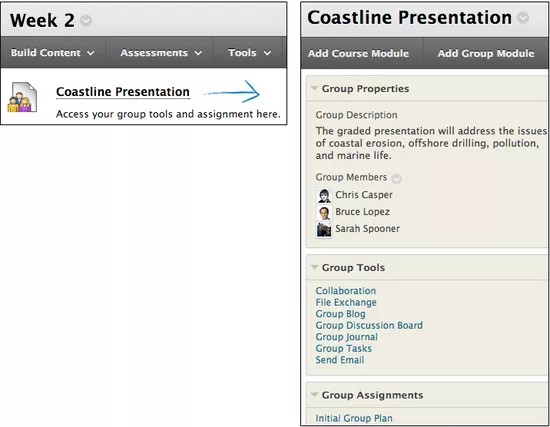The height and width of the screenshot is (427, 550).
Task: Open the Assessments menu
Action: tap(160, 53)
